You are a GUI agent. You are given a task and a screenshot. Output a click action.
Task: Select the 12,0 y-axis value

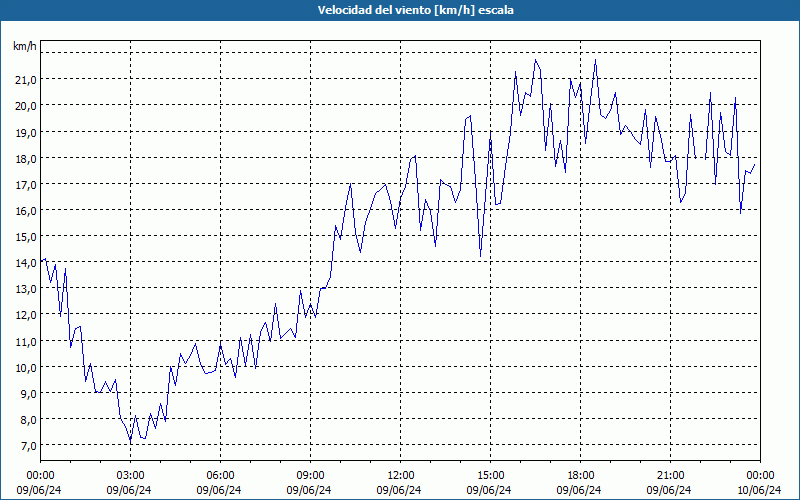[x=27, y=315]
